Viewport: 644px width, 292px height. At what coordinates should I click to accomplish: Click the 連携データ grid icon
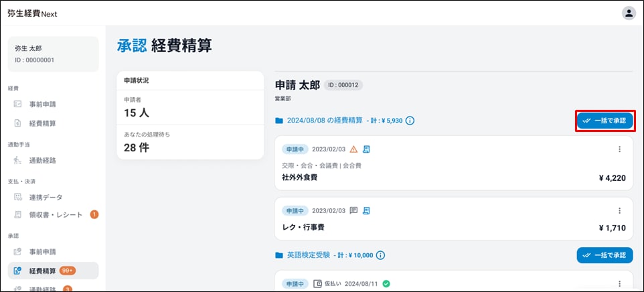[17, 198]
